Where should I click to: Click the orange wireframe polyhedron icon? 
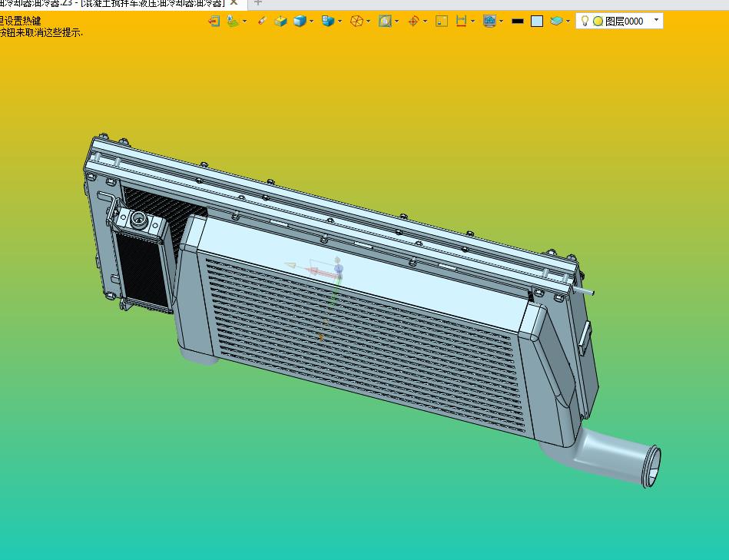pyautogui.click(x=356, y=21)
